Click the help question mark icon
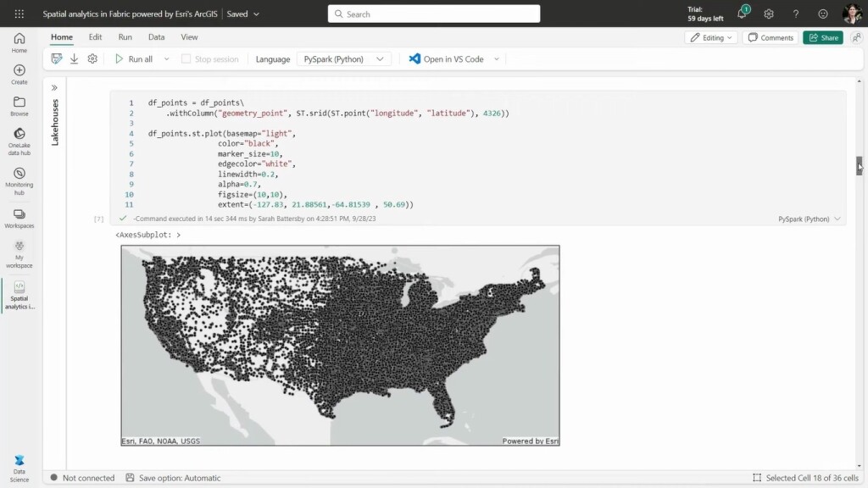The height and width of the screenshot is (488, 868). tap(796, 14)
